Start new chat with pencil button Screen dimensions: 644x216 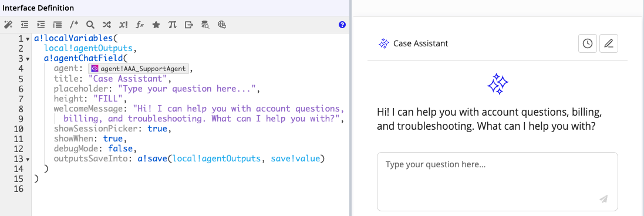coord(609,43)
